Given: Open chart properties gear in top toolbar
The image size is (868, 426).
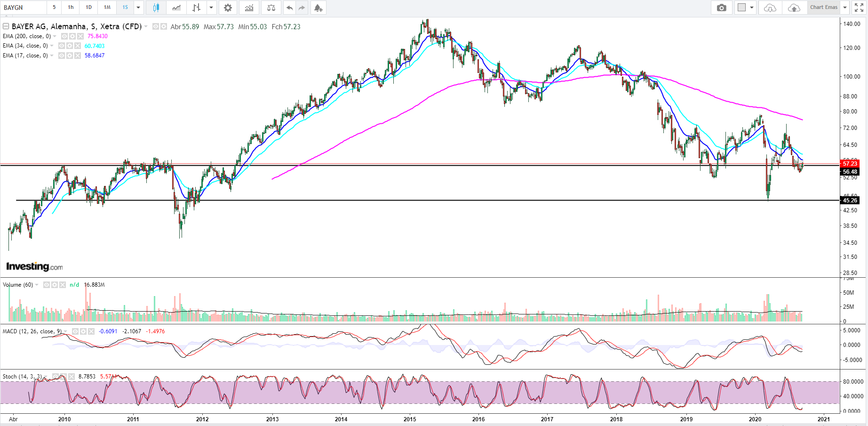Looking at the screenshot, I should 228,8.
